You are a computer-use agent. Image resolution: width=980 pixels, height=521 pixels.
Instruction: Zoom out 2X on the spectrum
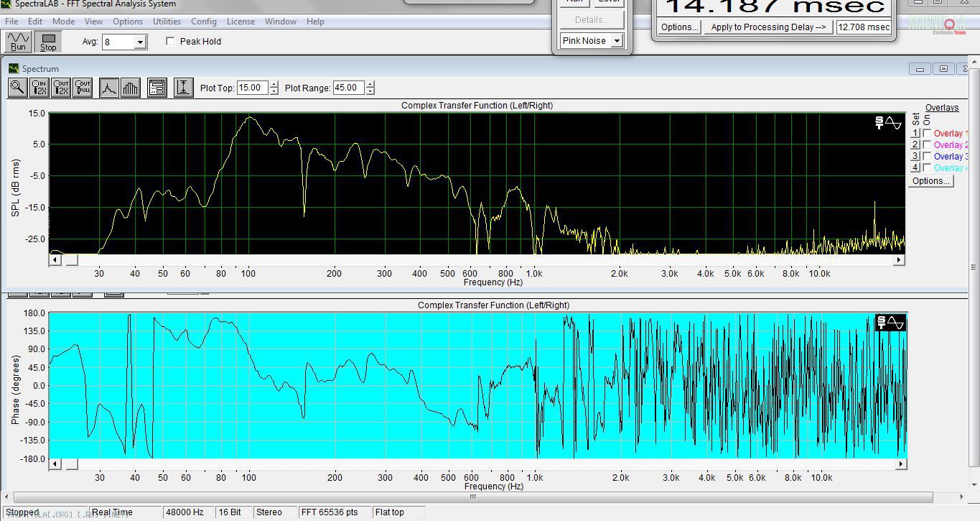(61, 88)
